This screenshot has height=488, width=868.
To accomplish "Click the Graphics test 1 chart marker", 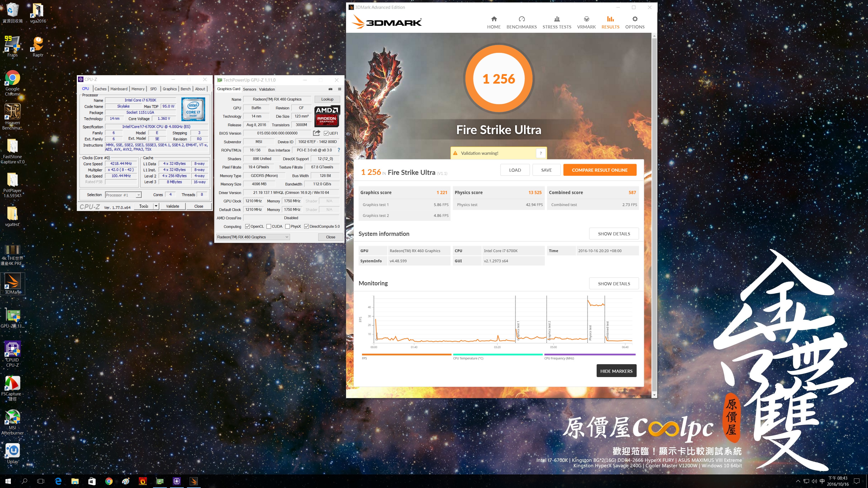I will 518,330.
